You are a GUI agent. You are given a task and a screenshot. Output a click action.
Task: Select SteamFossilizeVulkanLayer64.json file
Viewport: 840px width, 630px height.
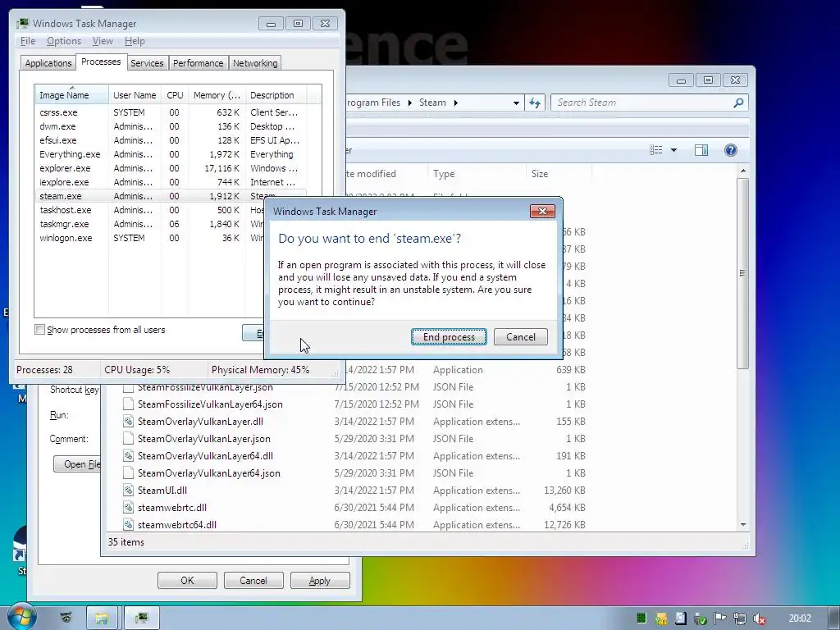point(210,404)
